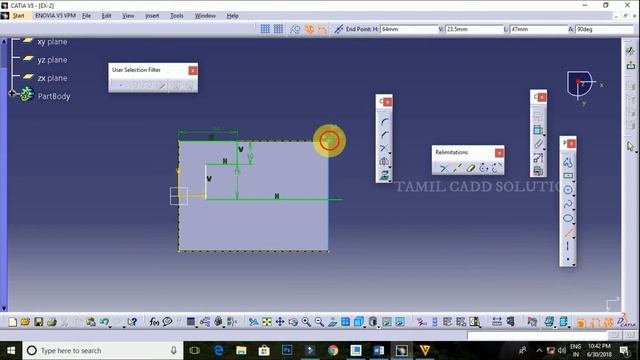The width and height of the screenshot is (640, 360).
Task: Expand the Spline tool sub-menu arrow
Action: tap(573, 209)
